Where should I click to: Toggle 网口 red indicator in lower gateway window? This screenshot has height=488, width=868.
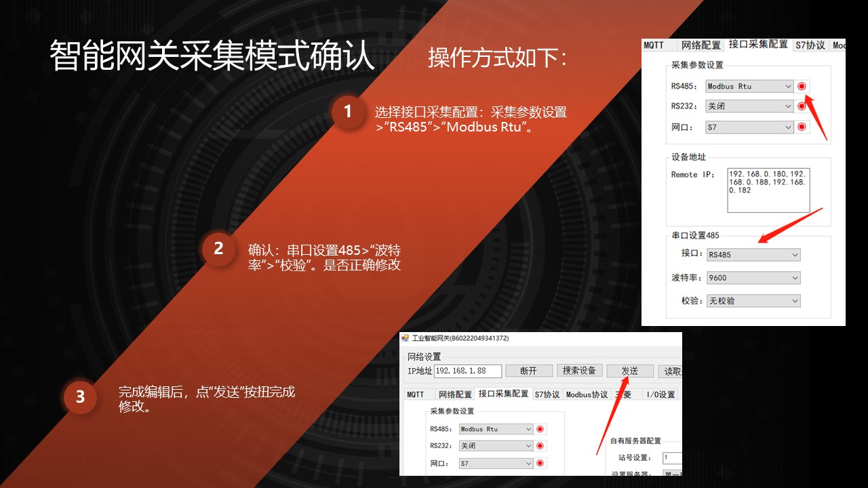(x=540, y=464)
